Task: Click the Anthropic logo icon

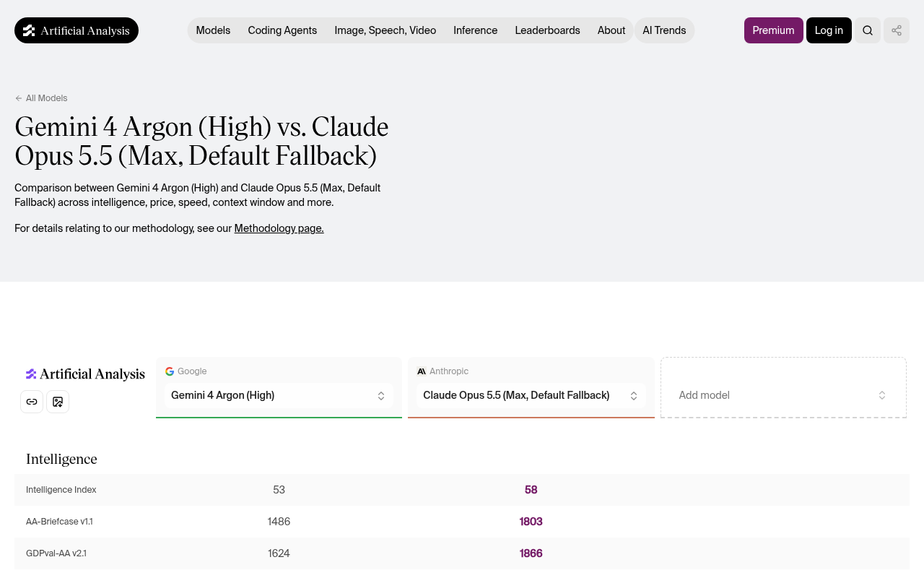Action: [x=422, y=371]
